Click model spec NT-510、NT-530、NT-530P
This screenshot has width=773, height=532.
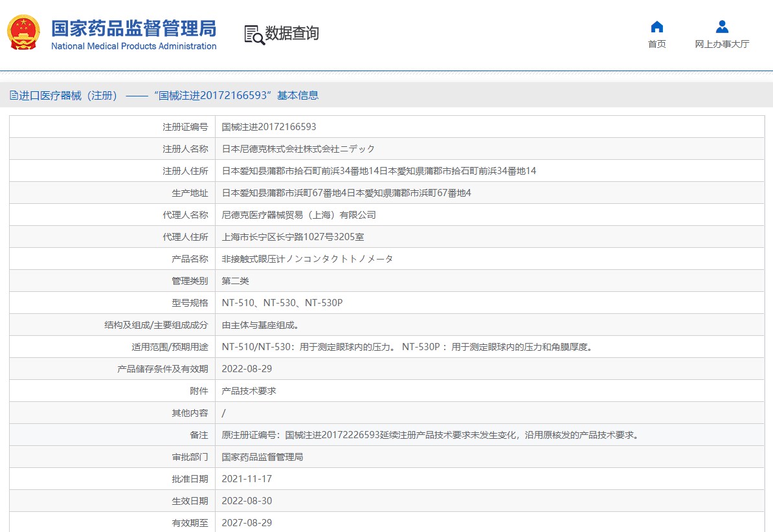[x=282, y=303]
